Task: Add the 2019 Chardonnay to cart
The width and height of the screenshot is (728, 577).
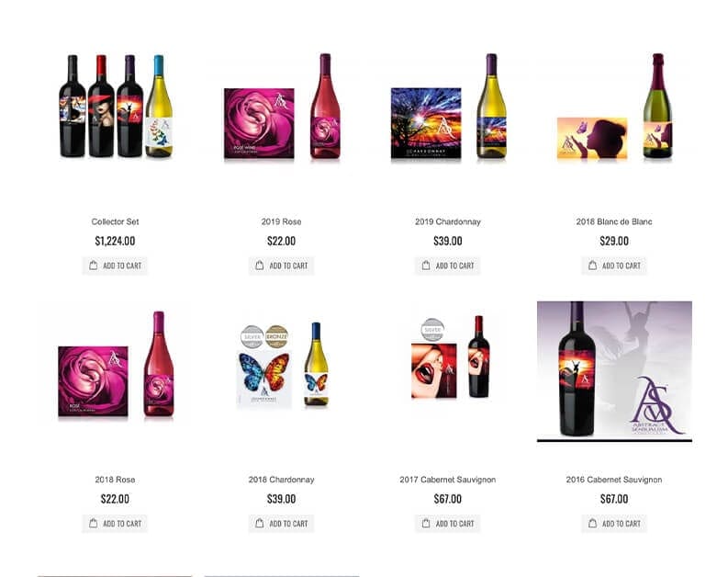Action: [448, 266]
